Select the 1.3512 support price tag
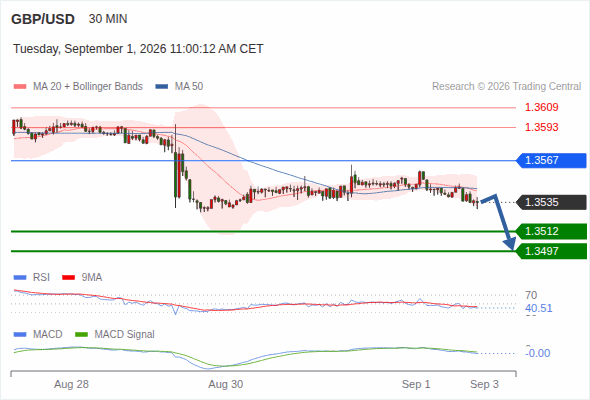The image size is (590, 400). pyautogui.click(x=551, y=231)
